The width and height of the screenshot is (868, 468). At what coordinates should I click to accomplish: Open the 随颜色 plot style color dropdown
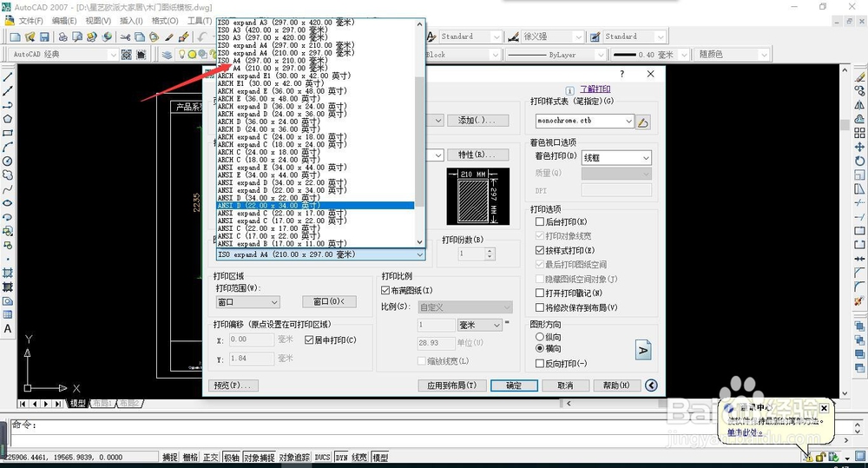(732, 55)
